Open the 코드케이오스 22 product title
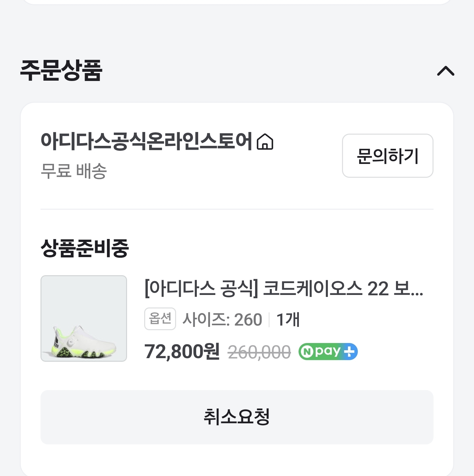The width and height of the screenshot is (474, 476). [283, 289]
